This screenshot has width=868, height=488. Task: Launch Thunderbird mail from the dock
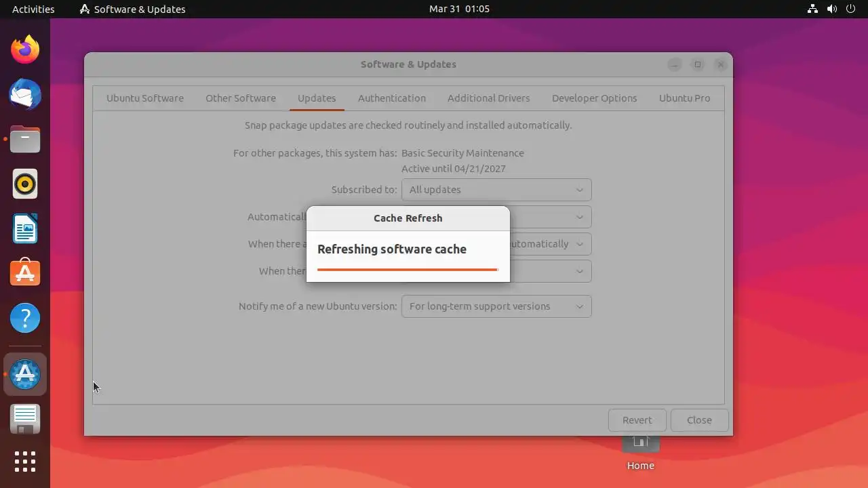pos(25,94)
